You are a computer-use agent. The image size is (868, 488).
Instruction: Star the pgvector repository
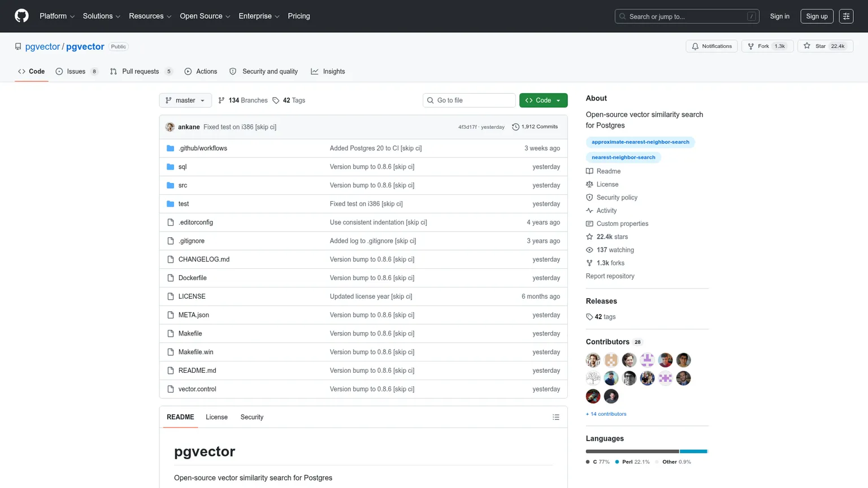pos(825,46)
